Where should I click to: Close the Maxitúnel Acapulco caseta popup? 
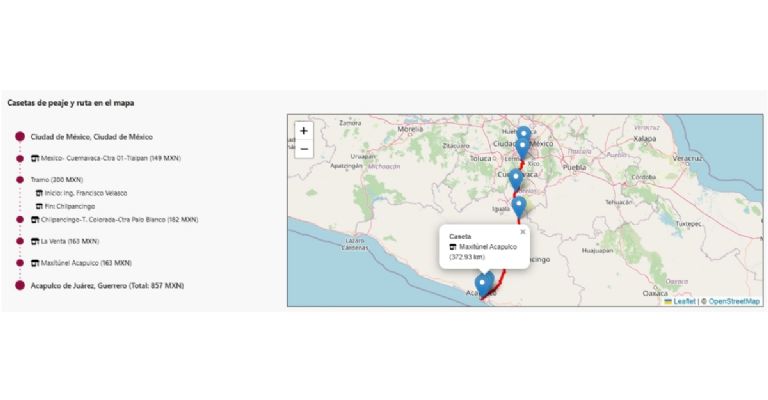[522, 231]
